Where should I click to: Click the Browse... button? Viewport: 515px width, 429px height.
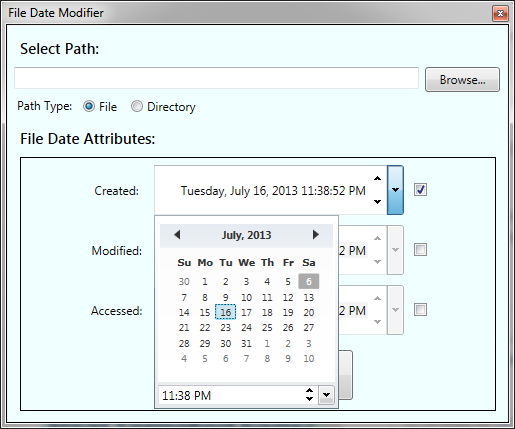point(462,79)
